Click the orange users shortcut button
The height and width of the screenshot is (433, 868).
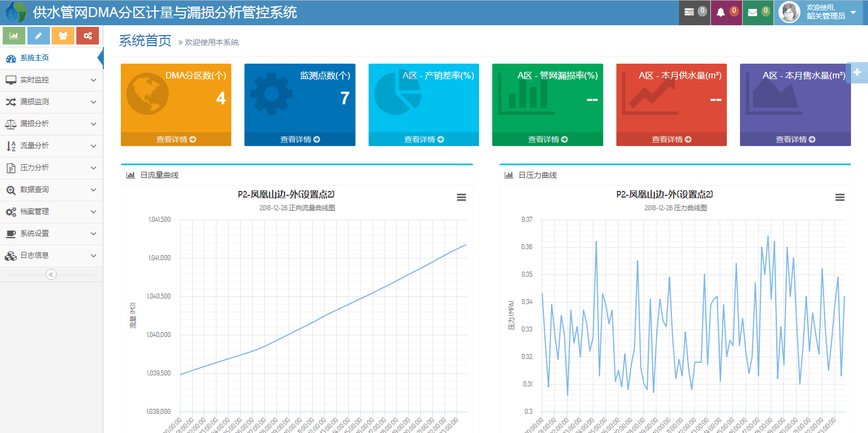coord(63,36)
